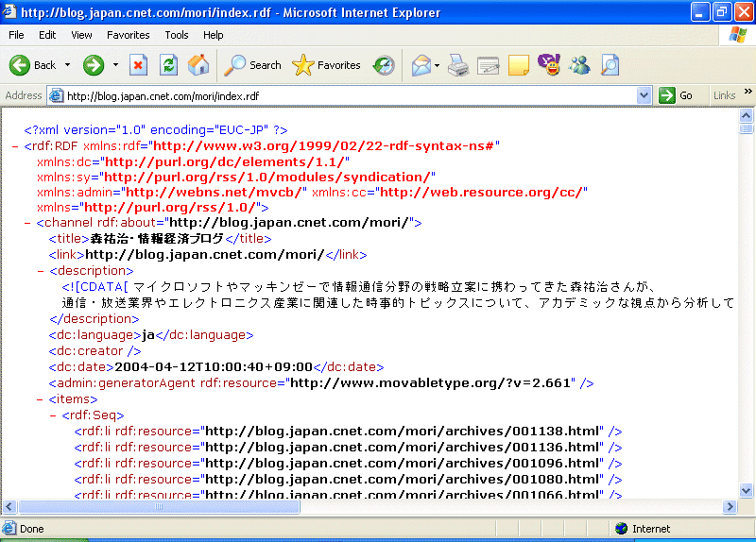Open Yahoo Messenger smiley icon
The height and width of the screenshot is (542, 756).
coord(549,64)
